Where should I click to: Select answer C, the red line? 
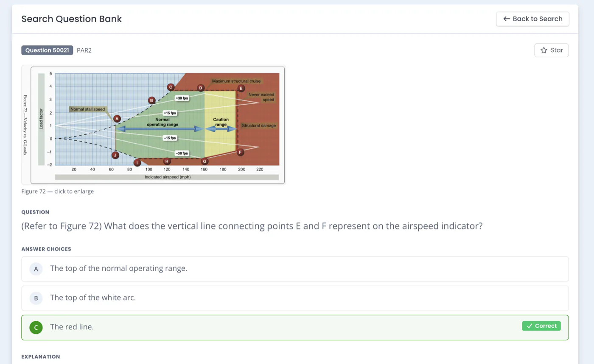point(295,327)
